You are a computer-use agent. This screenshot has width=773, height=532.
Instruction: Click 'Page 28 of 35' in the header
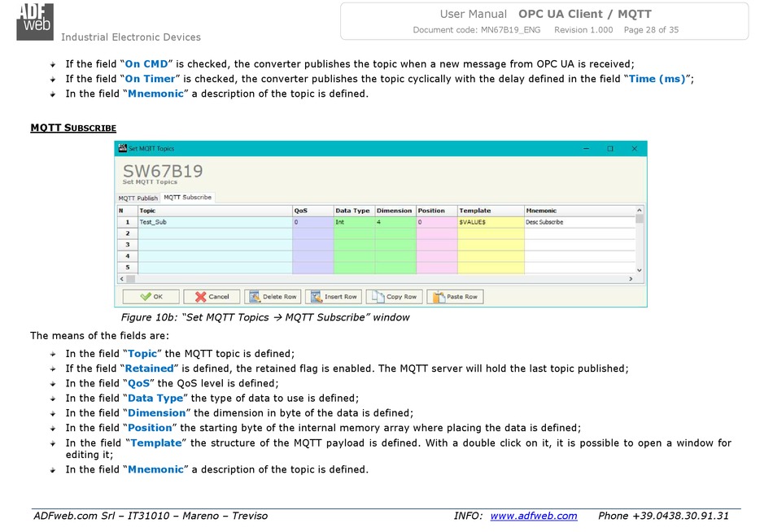pyautogui.click(x=651, y=29)
